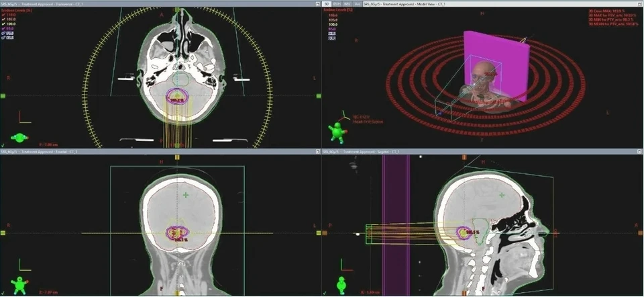The height and width of the screenshot is (297, 644).
Task: Toggle the 95.0 isodose level checkmark
Action: tap(5, 28)
